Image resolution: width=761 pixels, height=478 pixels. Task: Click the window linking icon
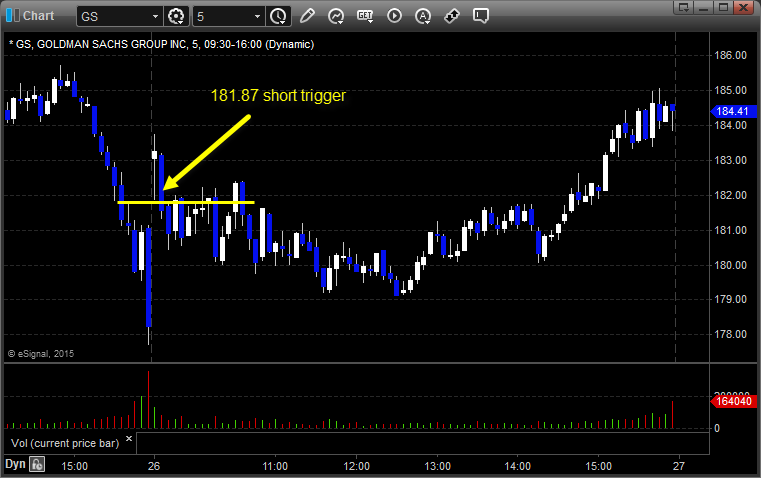pyautogui.click(x=452, y=16)
